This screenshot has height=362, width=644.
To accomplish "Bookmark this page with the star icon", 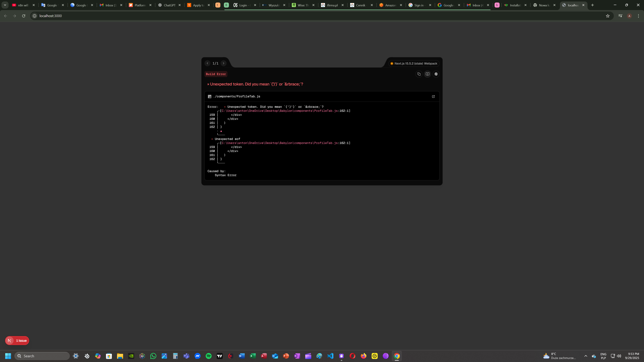I will [x=608, y=16].
